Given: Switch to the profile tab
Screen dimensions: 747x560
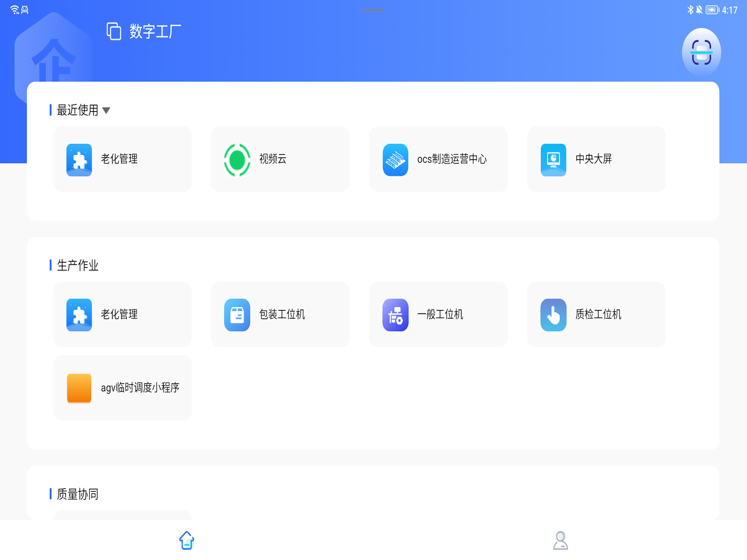Looking at the screenshot, I should 560,540.
